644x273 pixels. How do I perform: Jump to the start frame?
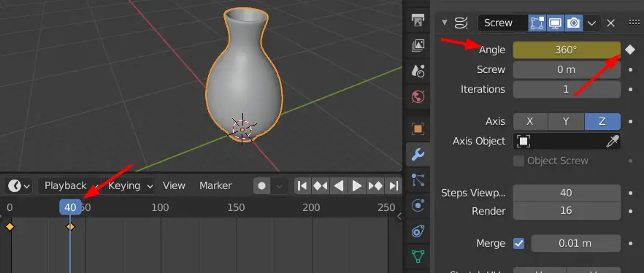point(302,186)
